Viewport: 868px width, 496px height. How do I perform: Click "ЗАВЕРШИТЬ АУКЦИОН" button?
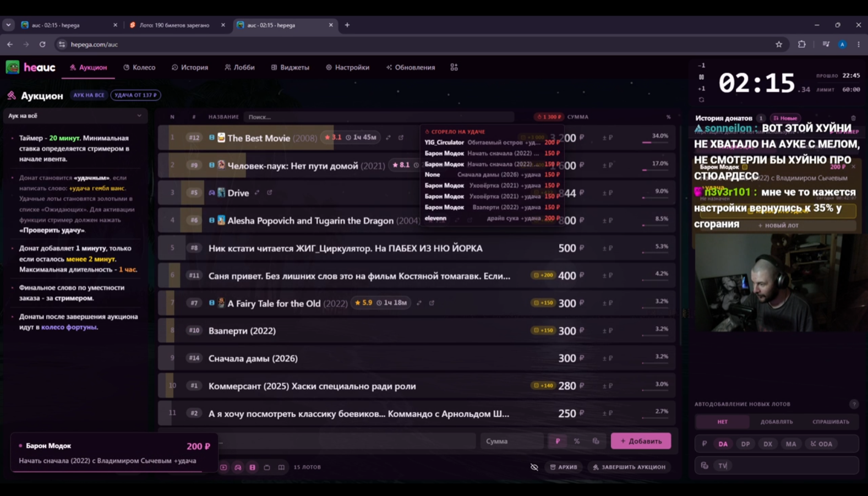pyautogui.click(x=629, y=467)
